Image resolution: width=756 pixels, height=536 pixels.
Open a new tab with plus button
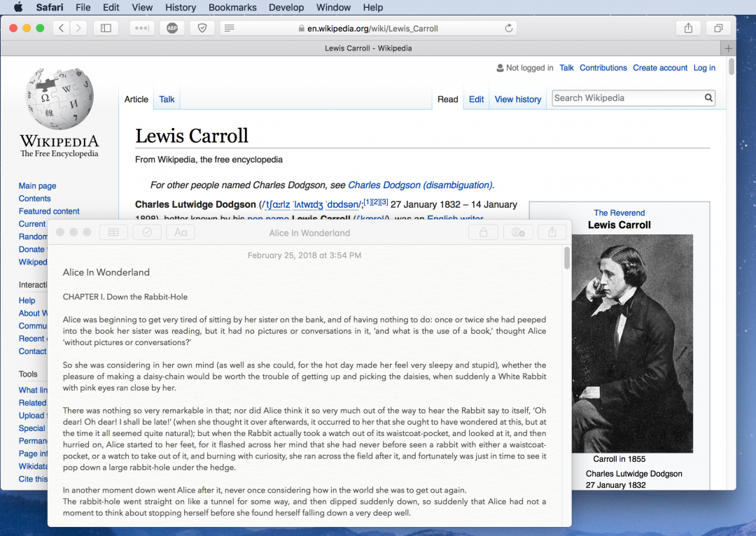point(728,48)
